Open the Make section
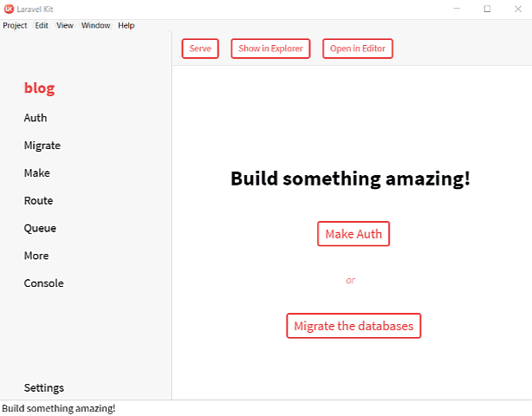This screenshot has width=532, height=416. coord(37,173)
